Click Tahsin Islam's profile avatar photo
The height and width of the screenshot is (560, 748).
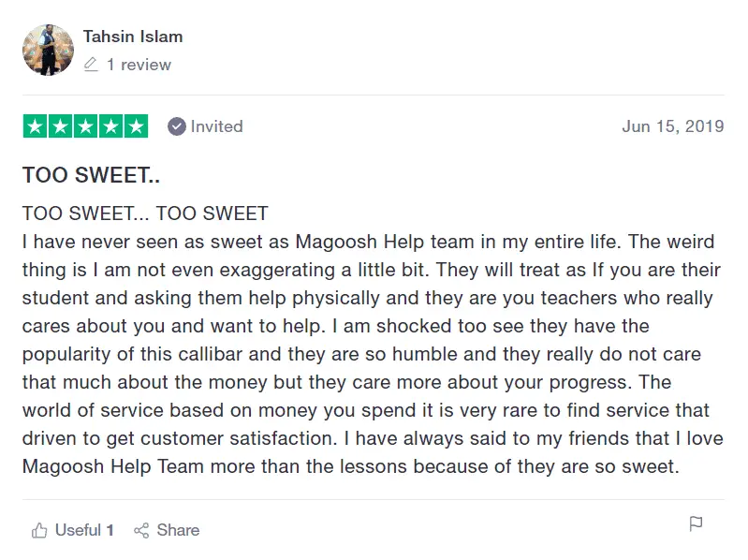click(48, 50)
